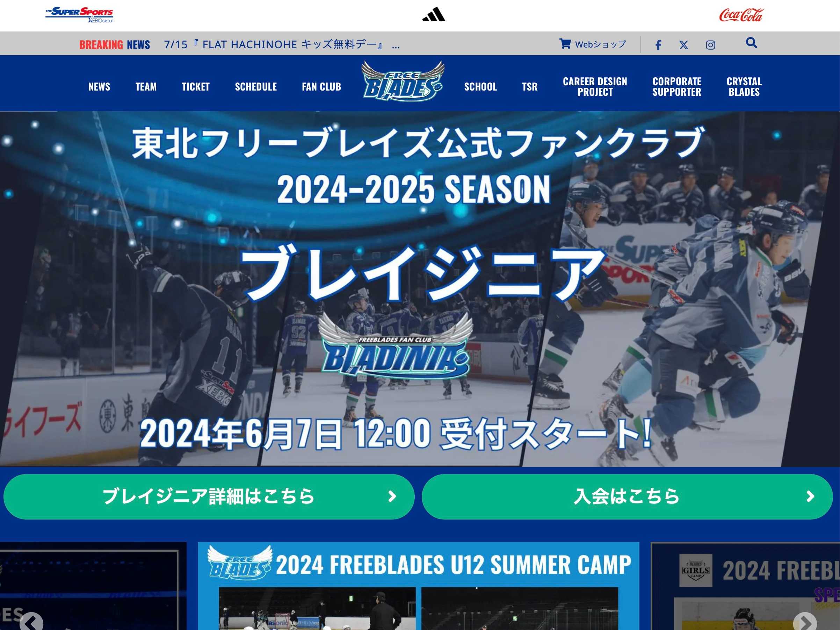Click the Super Sports logo link
The width and height of the screenshot is (840, 630).
(80, 15)
